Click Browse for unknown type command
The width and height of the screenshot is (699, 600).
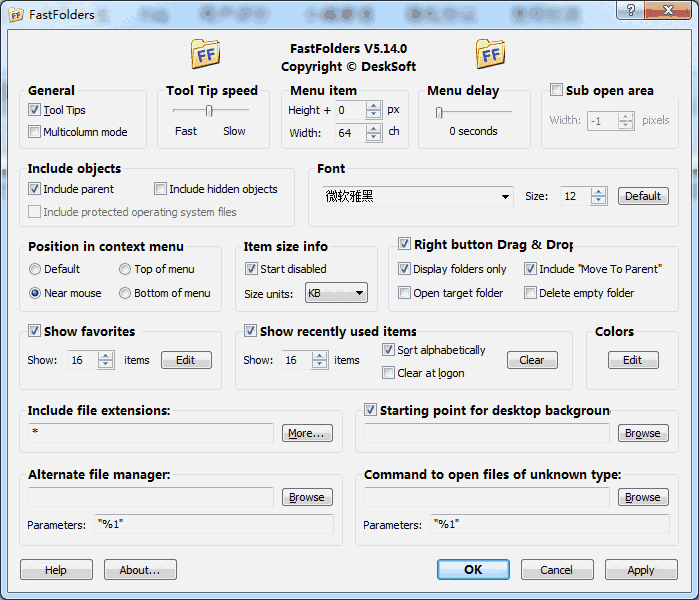(x=643, y=497)
